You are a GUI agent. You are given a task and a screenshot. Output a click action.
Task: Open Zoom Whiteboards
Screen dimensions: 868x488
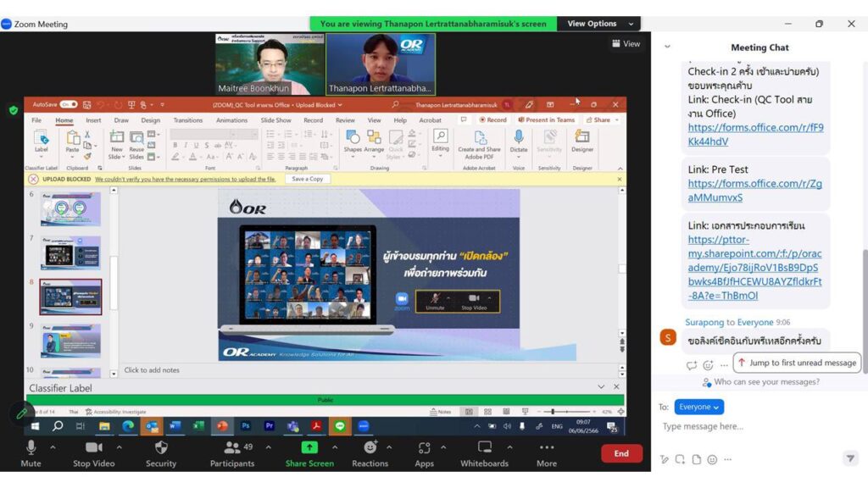[484, 454]
